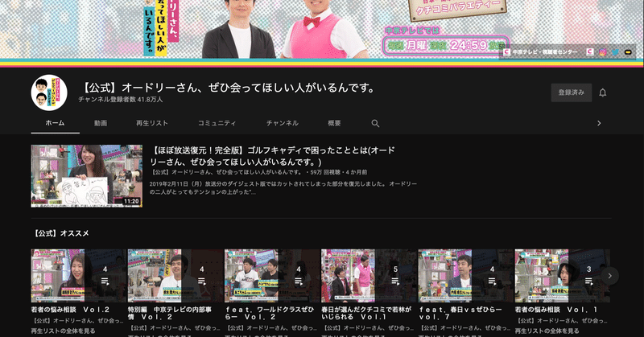Show more channel tabs with right chevron
This screenshot has width=644, height=337.
[599, 123]
